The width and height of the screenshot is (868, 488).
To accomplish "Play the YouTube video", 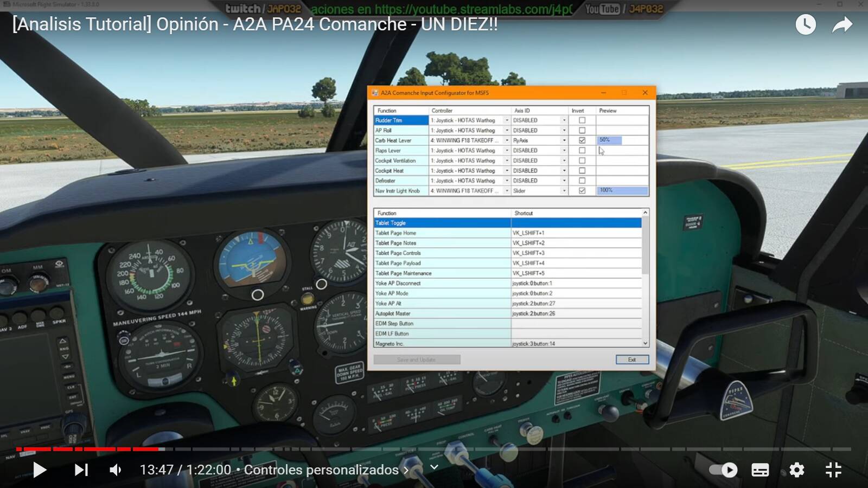I will coord(39,470).
